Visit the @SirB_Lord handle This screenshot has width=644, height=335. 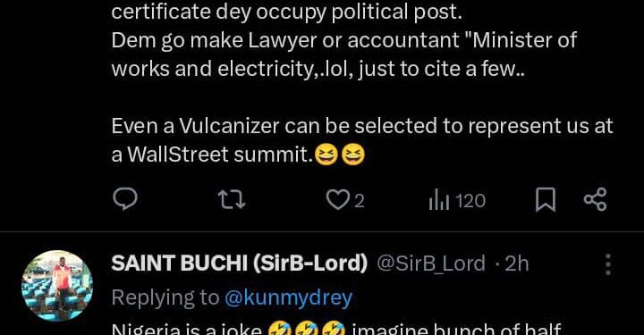pos(431,264)
